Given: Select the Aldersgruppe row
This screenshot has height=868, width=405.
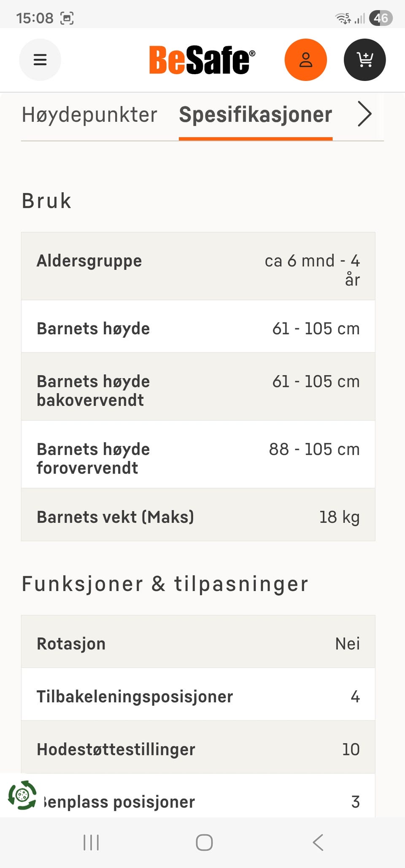Looking at the screenshot, I should click(x=197, y=266).
